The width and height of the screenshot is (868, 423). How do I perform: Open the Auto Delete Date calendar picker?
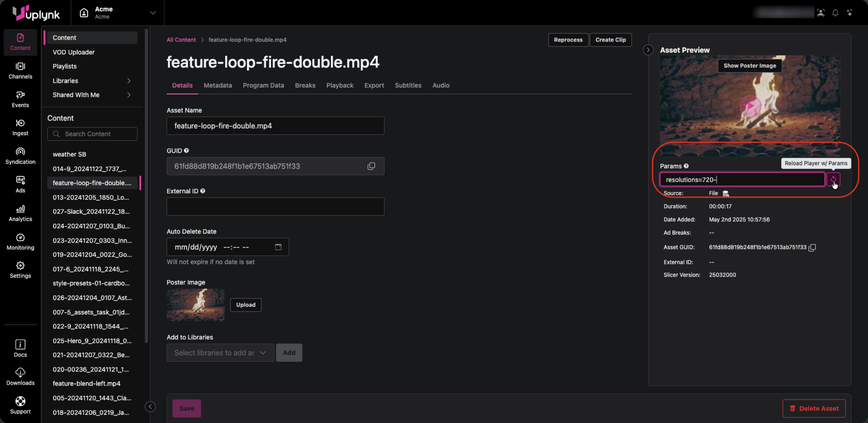tap(278, 247)
